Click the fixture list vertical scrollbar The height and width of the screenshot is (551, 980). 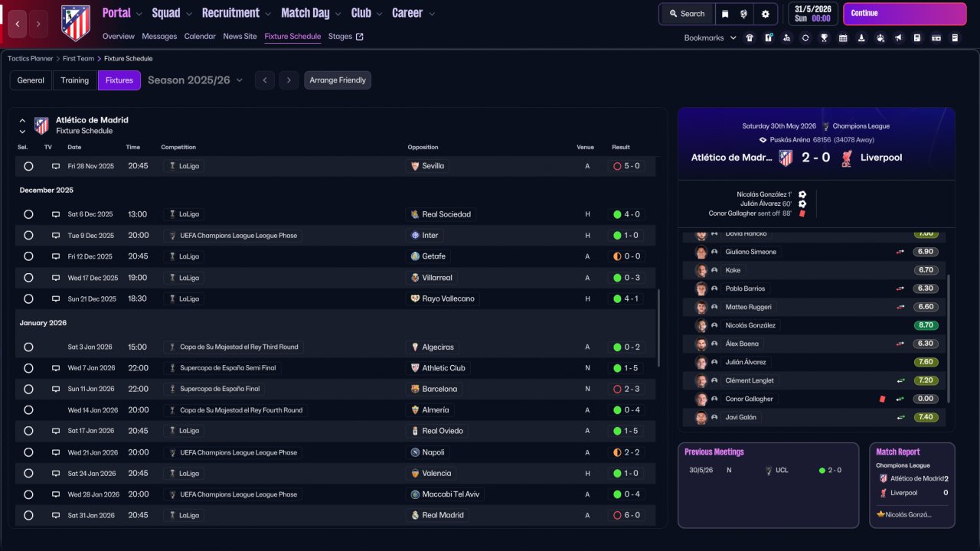point(658,329)
